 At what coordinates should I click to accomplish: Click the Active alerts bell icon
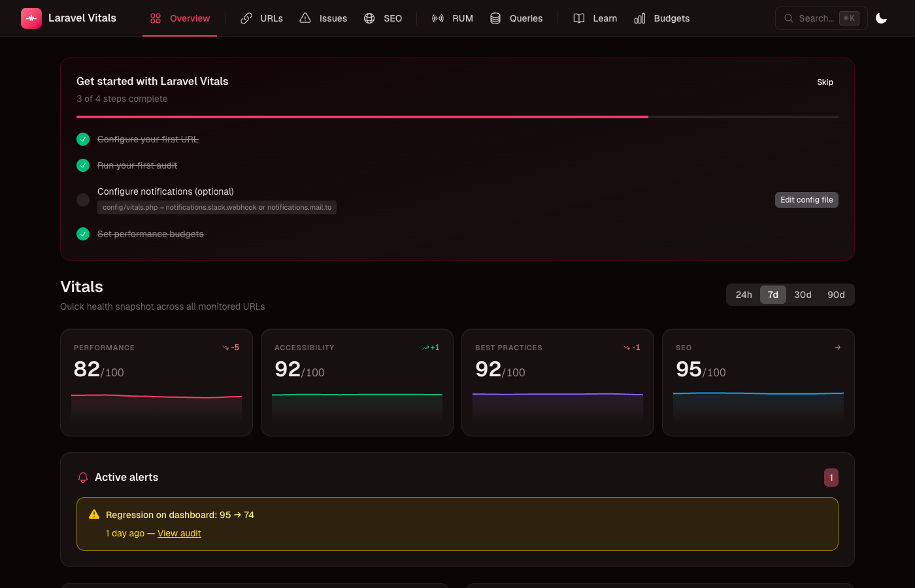point(83,478)
